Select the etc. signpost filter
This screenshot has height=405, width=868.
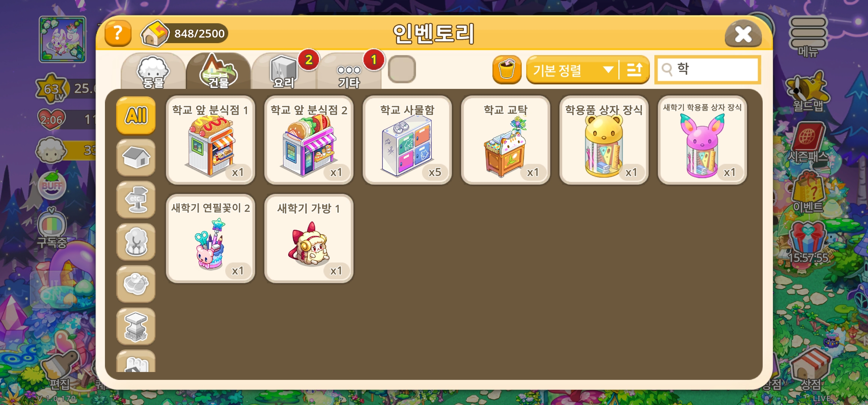click(x=136, y=200)
